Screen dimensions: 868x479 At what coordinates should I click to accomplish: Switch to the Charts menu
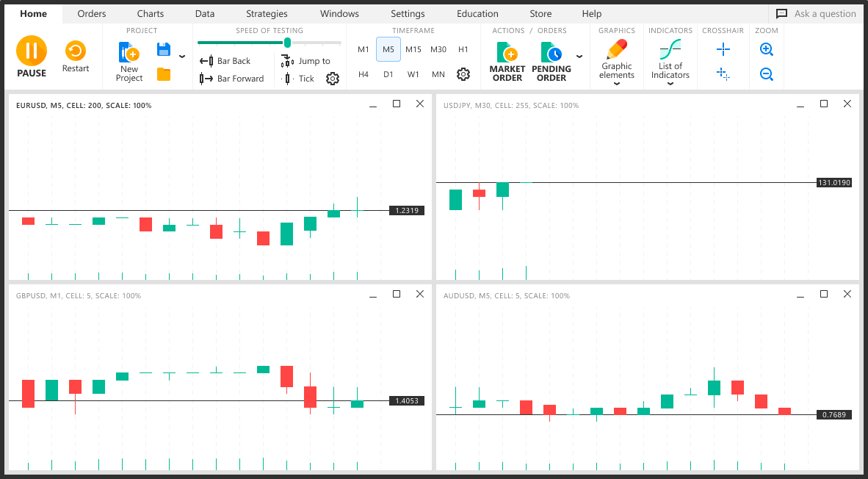pos(150,13)
